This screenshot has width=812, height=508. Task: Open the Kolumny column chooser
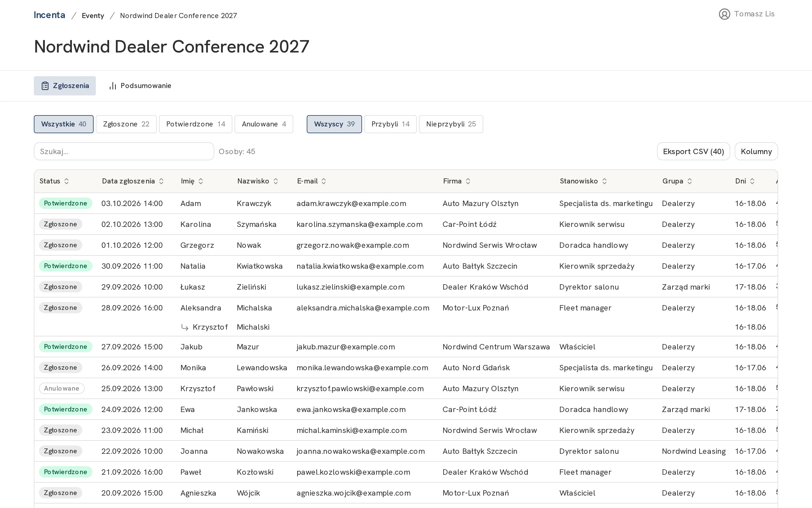pyautogui.click(x=756, y=152)
